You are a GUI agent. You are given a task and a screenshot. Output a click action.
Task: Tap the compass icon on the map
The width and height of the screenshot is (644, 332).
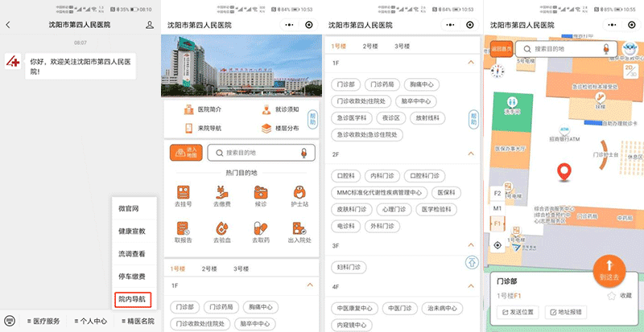[497, 71]
